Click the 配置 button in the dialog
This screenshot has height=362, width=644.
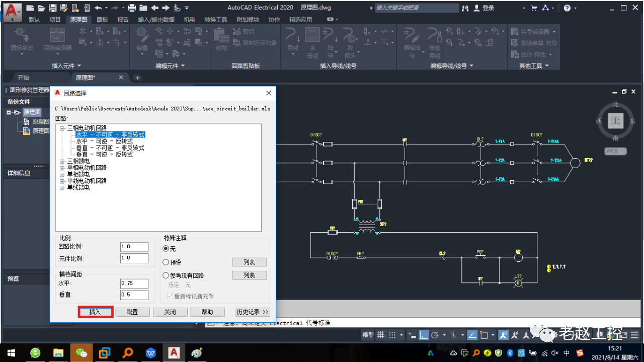132,312
